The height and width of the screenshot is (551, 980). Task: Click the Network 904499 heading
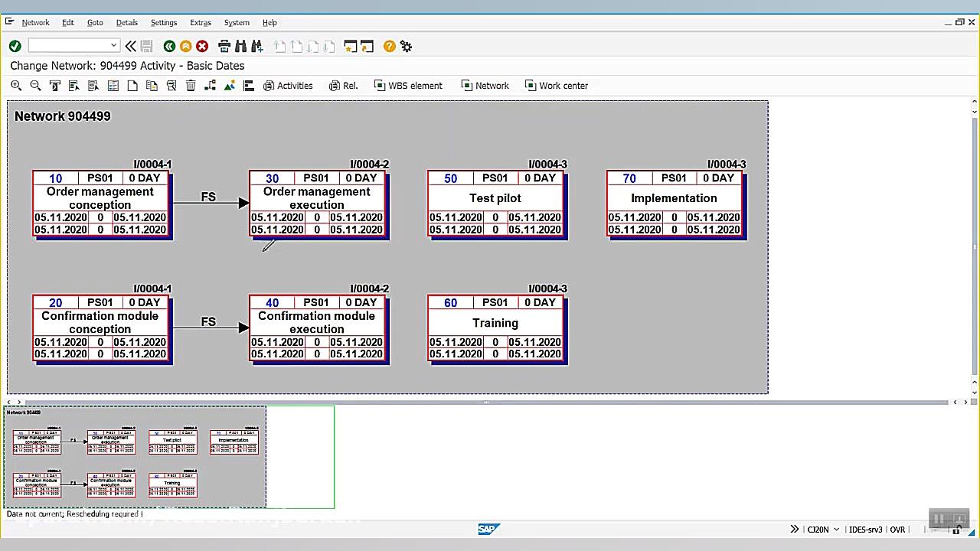click(x=62, y=116)
